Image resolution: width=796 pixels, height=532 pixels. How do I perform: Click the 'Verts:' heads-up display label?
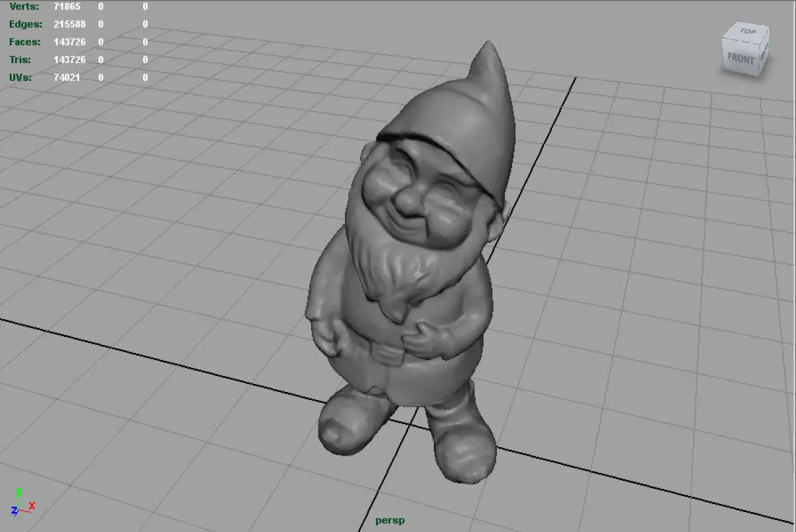click(24, 7)
